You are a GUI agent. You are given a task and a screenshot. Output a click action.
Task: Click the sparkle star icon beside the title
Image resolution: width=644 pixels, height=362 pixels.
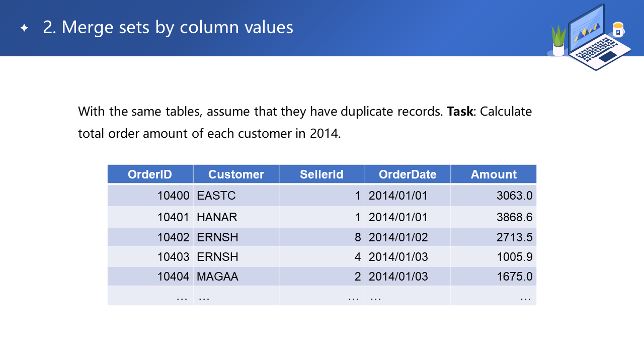(24, 28)
